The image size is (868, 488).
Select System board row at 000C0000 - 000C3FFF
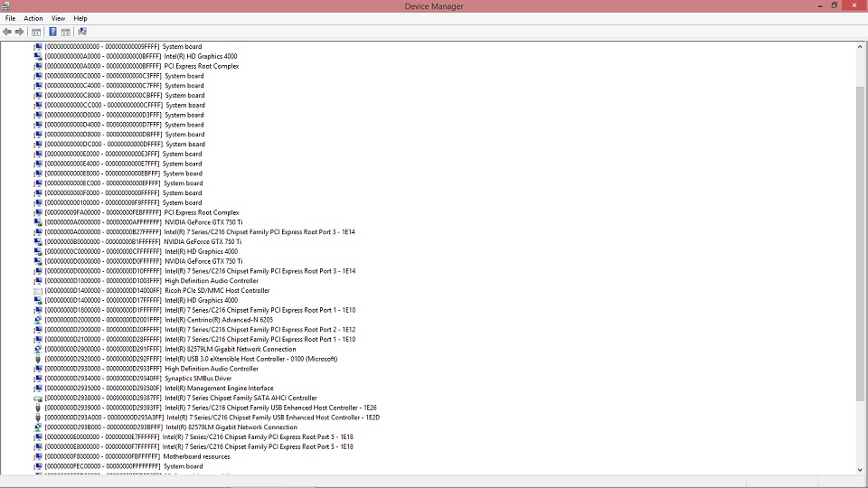[x=124, y=76]
